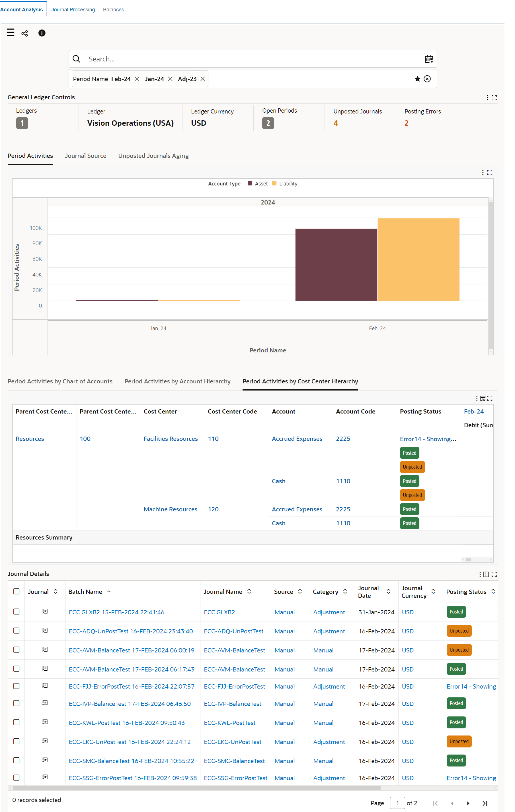This screenshot has height=812, width=515.
Task: Sort by Journal Name column
Action: click(x=249, y=592)
